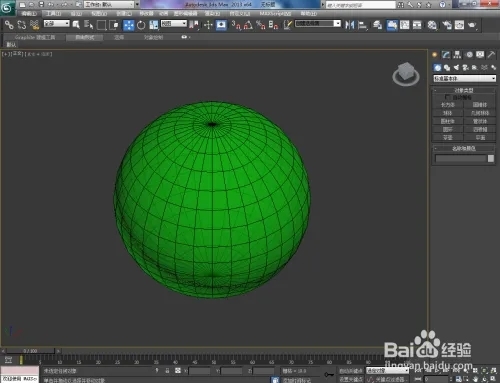Toggle Keyboard Shortcut Override button
This screenshot has width=500, height=383.
[221, 25]
